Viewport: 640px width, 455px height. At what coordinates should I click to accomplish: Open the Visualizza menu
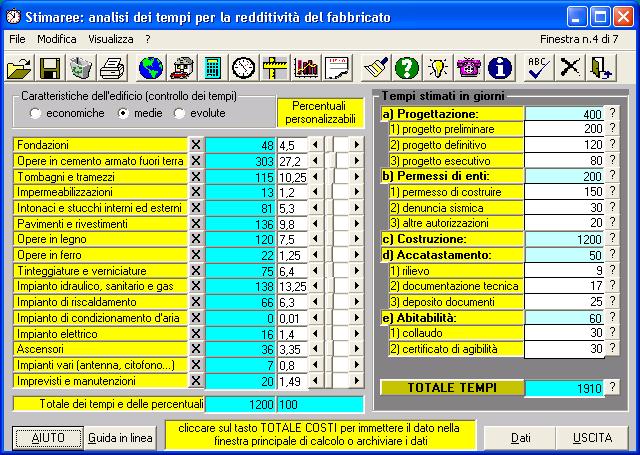click(x=110, y=38)
